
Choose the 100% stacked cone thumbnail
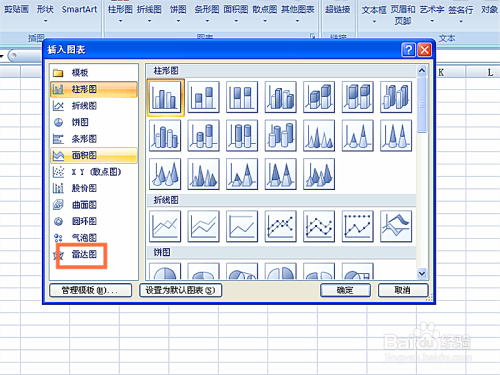(396, 136)
